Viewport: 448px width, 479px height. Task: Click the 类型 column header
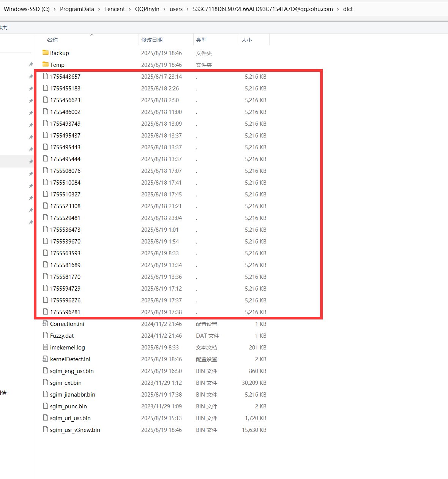point(201,40)
